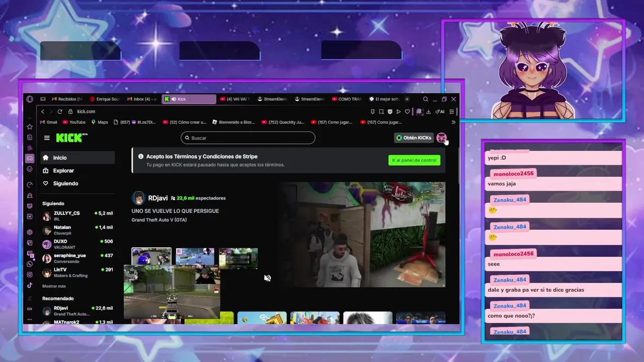
Task: Click the RDjavi featured streamer name
Action: click(158, 198)
